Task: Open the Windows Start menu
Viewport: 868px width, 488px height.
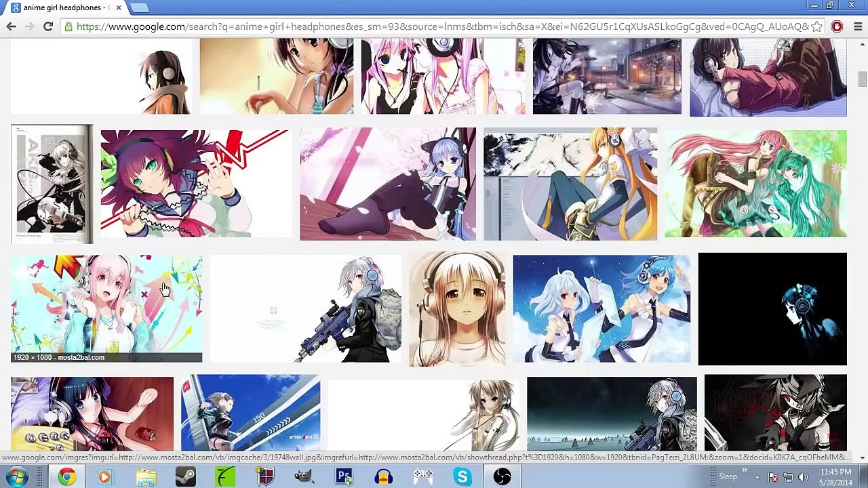Action: 16,477
